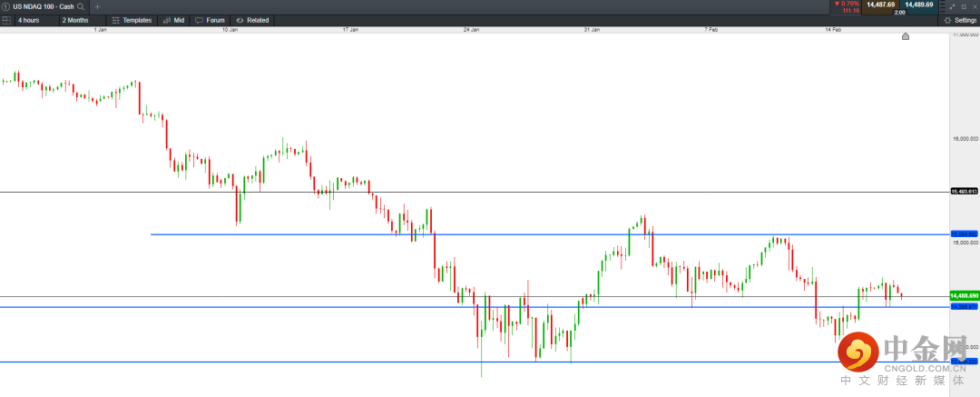Open the Templates menu
980x397 pixels.
coord(132,20)
